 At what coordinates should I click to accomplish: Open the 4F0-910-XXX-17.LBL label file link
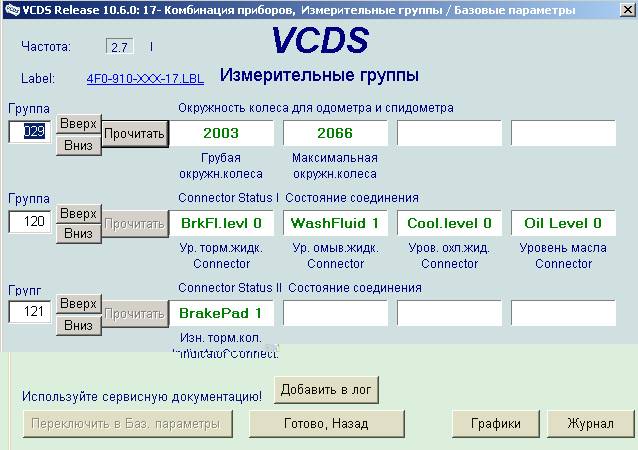tap(145, 79)
